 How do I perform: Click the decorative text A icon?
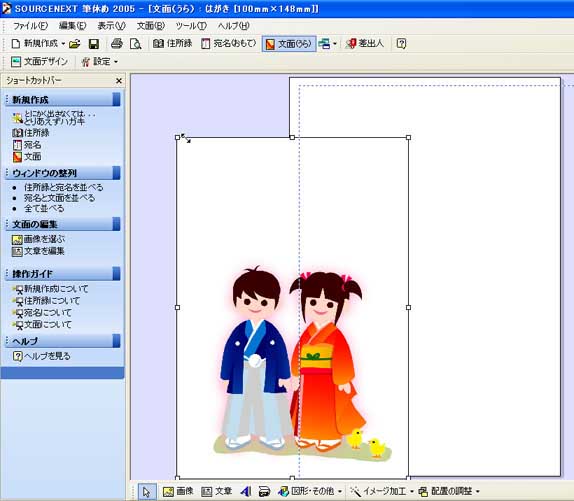[x=246, y=491]
